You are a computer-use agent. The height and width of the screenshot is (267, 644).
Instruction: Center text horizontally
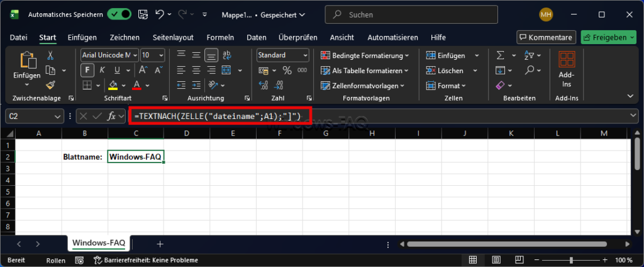click(x=196, y=70)
